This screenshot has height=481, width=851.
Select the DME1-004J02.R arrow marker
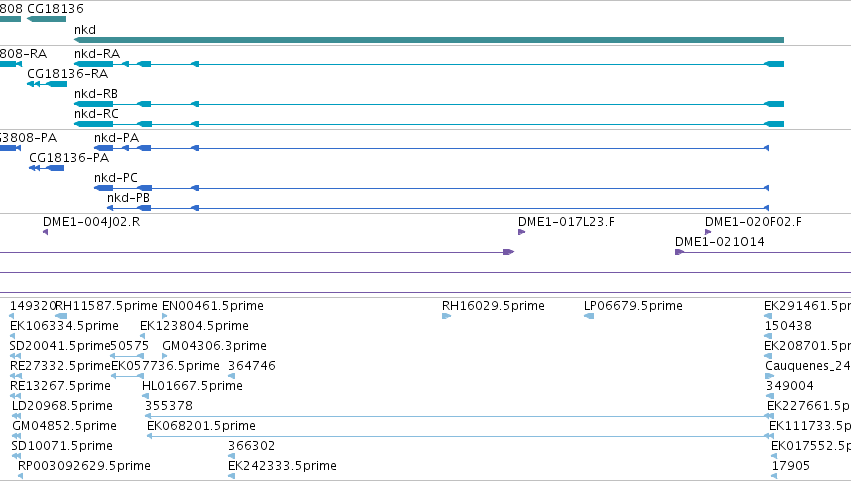click(46, 232)
